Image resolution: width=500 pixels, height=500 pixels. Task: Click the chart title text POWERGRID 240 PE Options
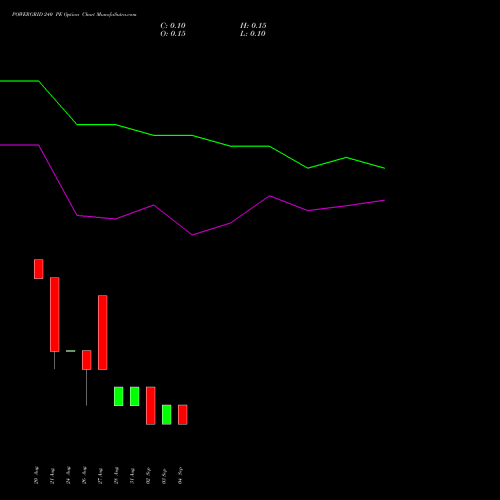(x=46, y=15)
